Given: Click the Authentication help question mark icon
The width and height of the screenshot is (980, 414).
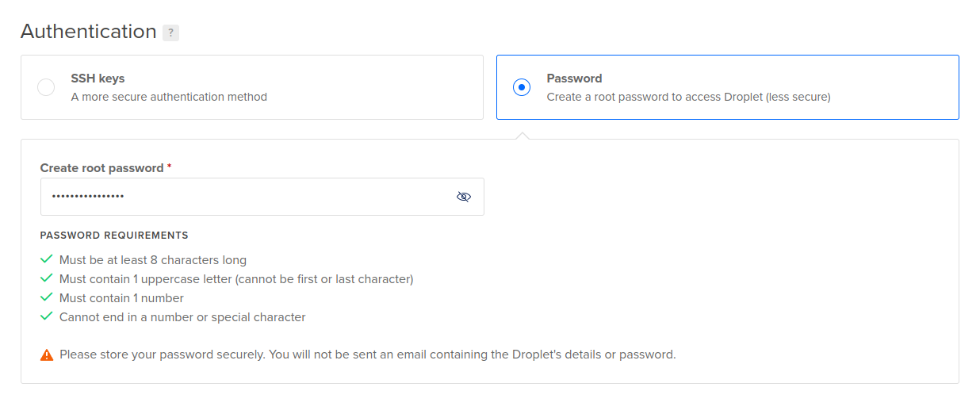Looking at the screenshot, I should pos(170,33).
